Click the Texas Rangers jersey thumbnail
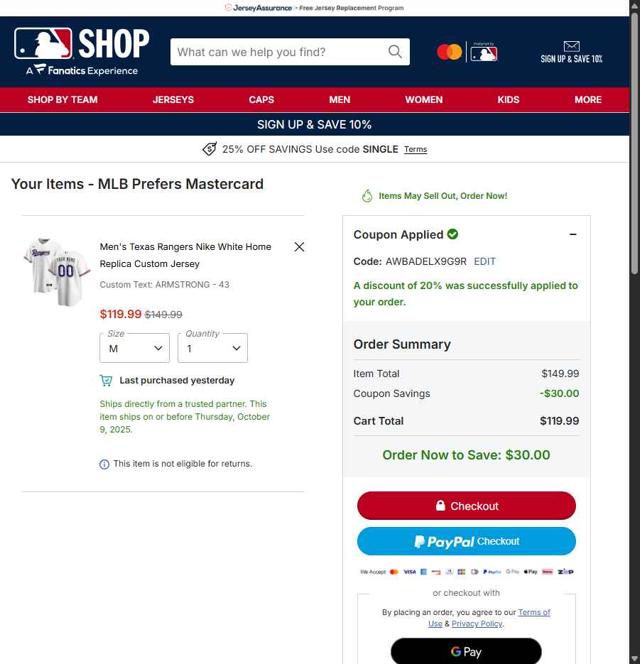This screenshot has height=664, width=640. pos(57,271)
